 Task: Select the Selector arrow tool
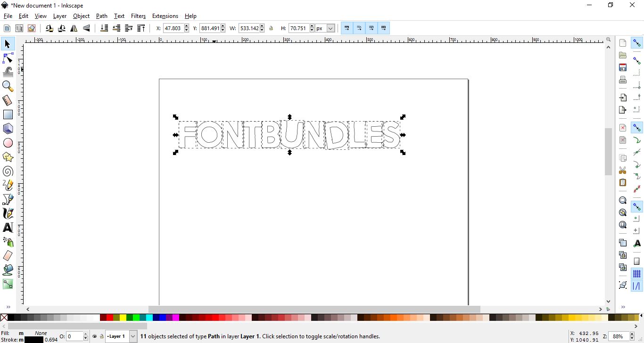pyautogui.click(x=8, y=44)
